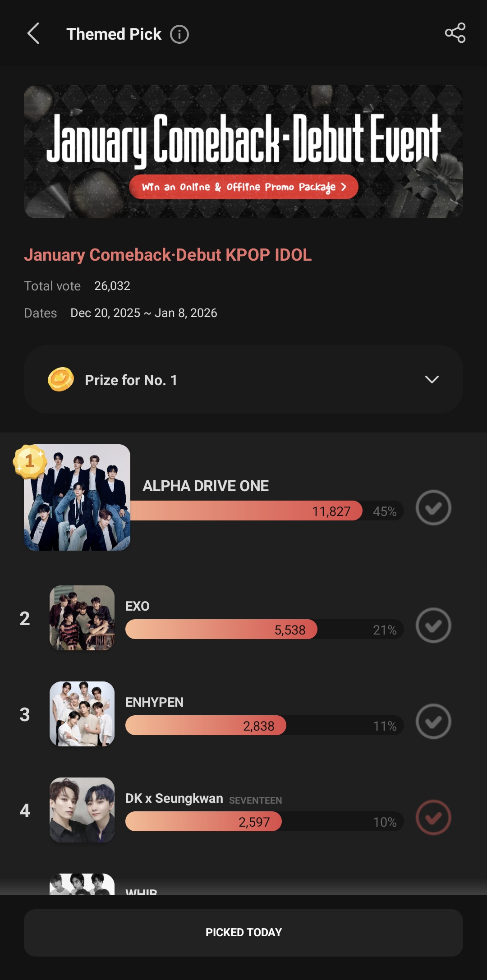The image size is (487, 980).
Task: Tap the Themed Pick page title
Action: [114, 34]
